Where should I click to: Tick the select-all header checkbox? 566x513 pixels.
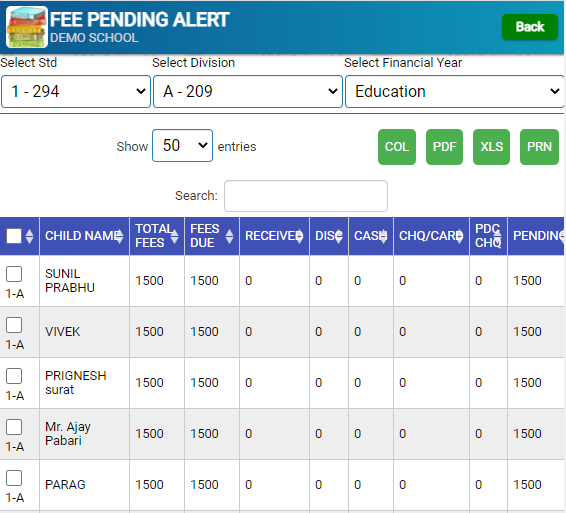pyautogui.click(x=14, y=236)
